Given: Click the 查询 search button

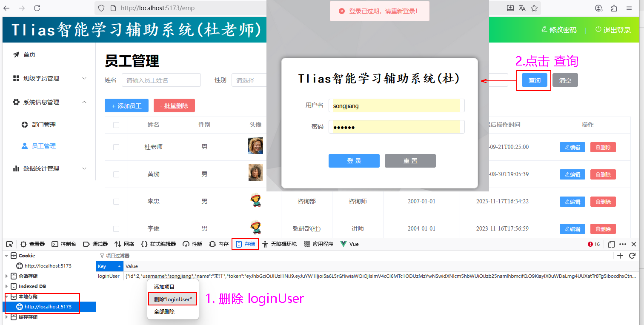Looking at the screenshot, I should [x=534, y=80].
